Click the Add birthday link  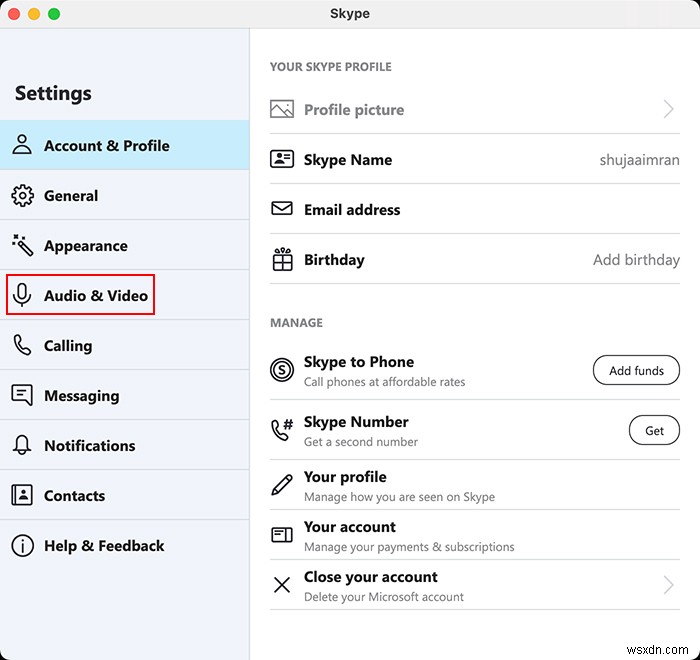point(636,259)
